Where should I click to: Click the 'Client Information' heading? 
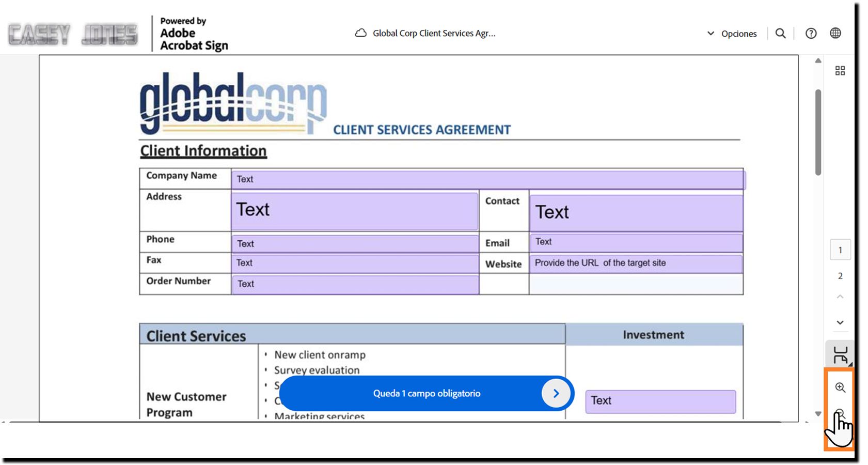[203, 151]
